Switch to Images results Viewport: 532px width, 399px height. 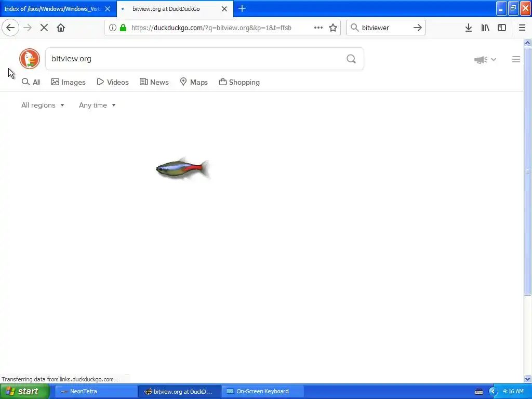click(68, 82)
